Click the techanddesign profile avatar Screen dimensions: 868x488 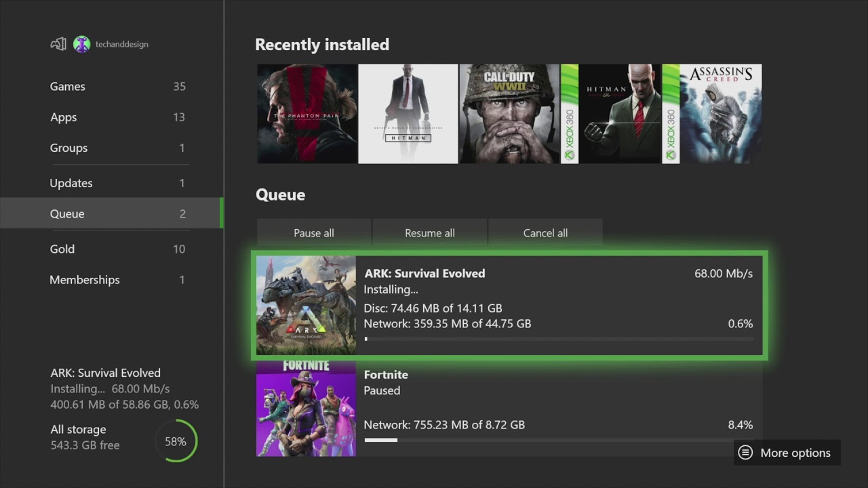81,44
